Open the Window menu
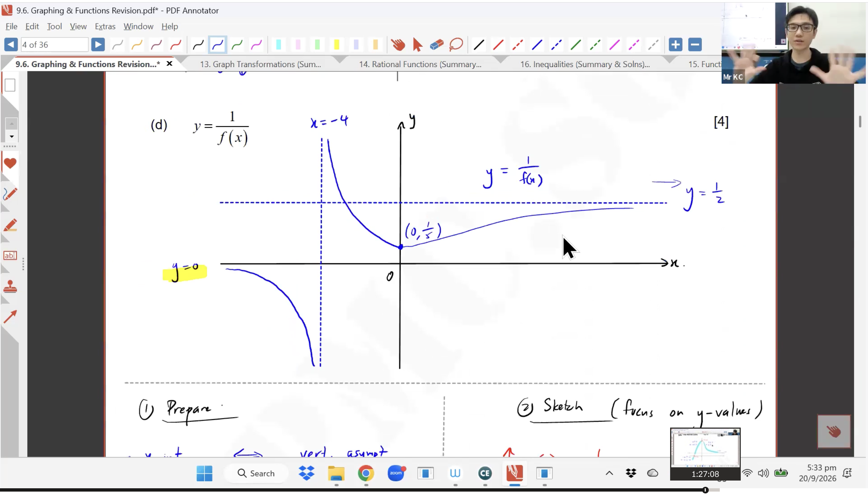This screenshot has width=868, height=496. pyautogui.click(x=138, y=26)
